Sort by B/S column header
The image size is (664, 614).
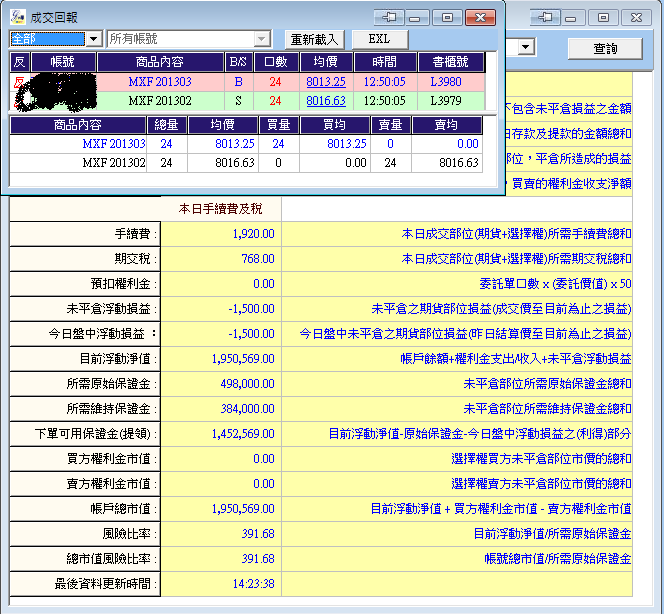(x=238, y=62)
